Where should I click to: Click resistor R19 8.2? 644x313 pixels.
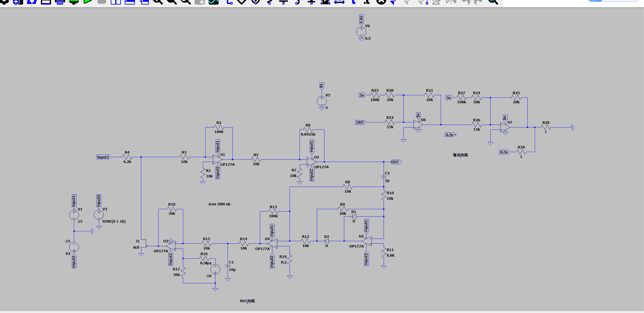[x=290, y=259]
